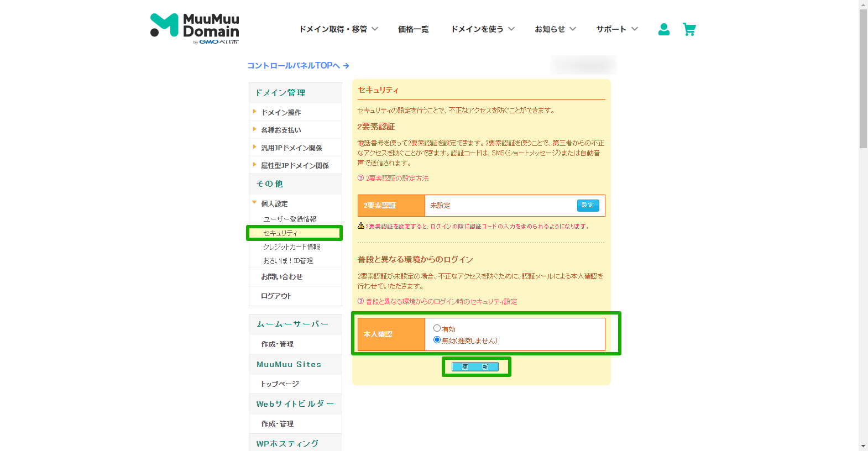
Task: Open the user account icon
Action: (x=664, y=29)
